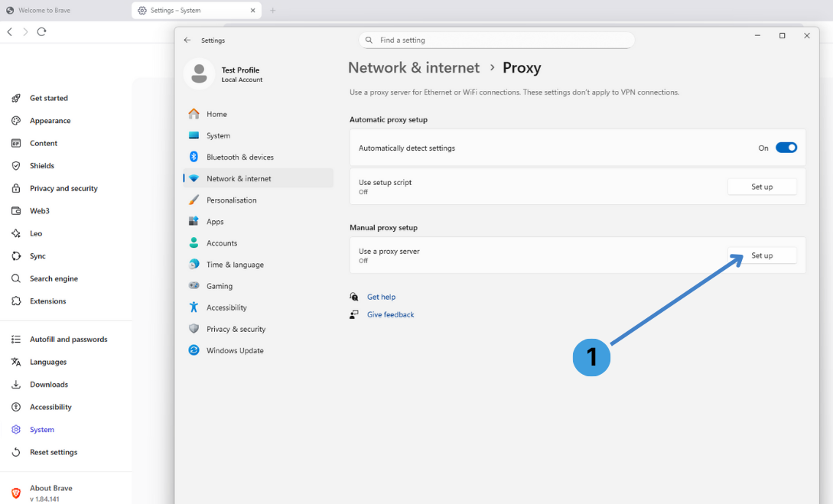Click the Privacy and security lock icon

pos(16,189)
